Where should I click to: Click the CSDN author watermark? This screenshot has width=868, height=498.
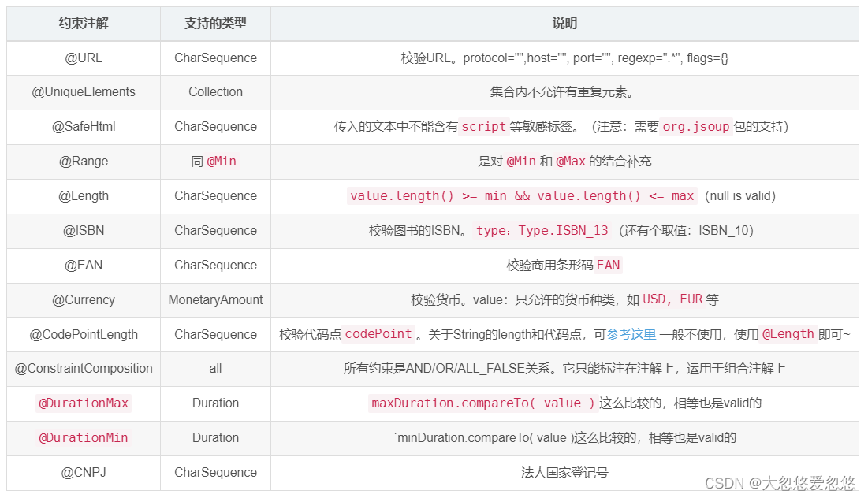[780, 483]
